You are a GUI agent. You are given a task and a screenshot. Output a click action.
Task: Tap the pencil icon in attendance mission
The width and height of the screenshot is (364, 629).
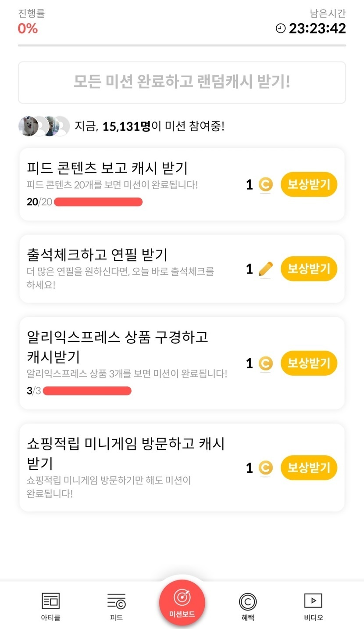click(265, 269)
